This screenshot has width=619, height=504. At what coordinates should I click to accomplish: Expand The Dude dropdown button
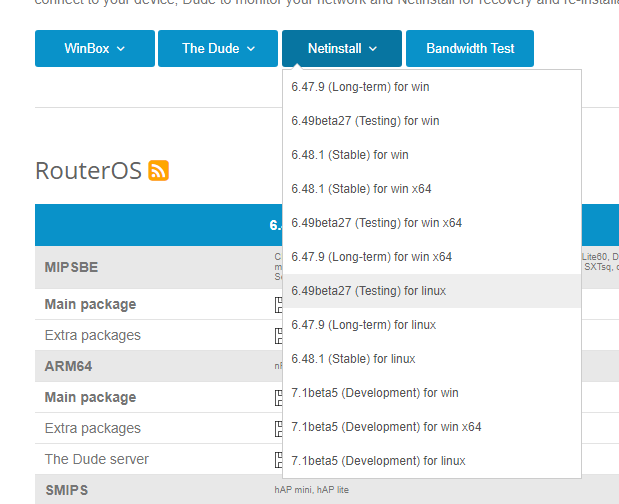tap(218, 49)
